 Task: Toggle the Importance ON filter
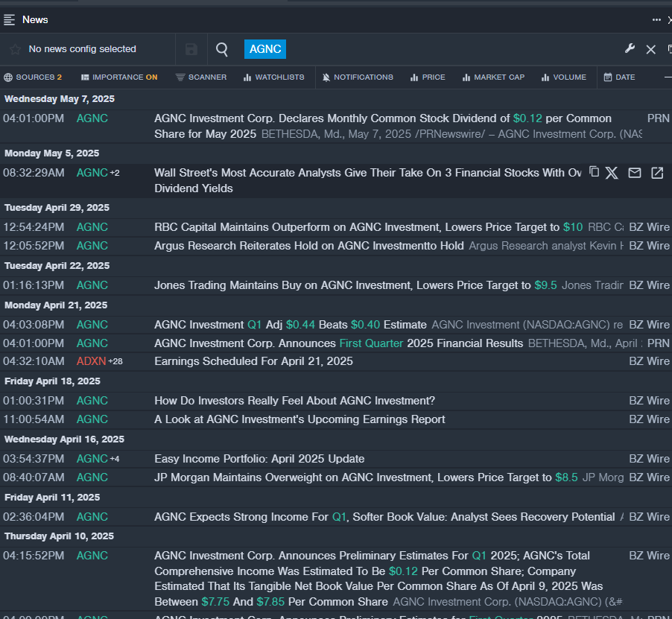click(x=119, y=77)
